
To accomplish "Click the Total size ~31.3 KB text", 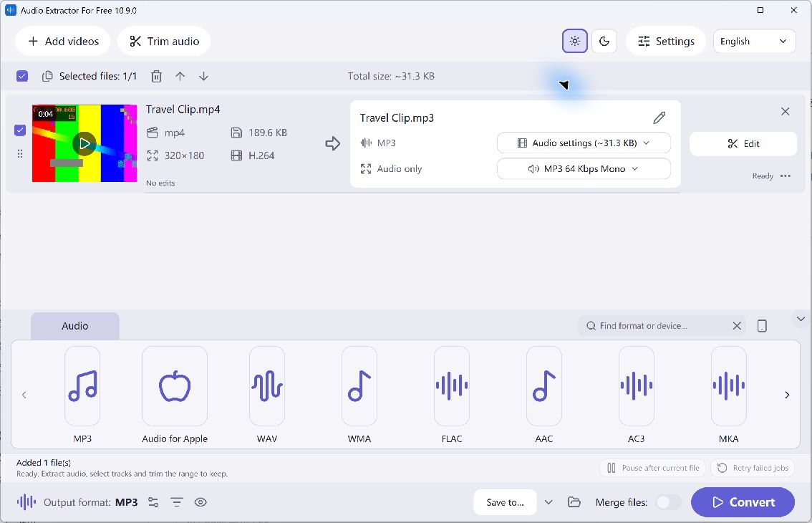I will point(391,76).
